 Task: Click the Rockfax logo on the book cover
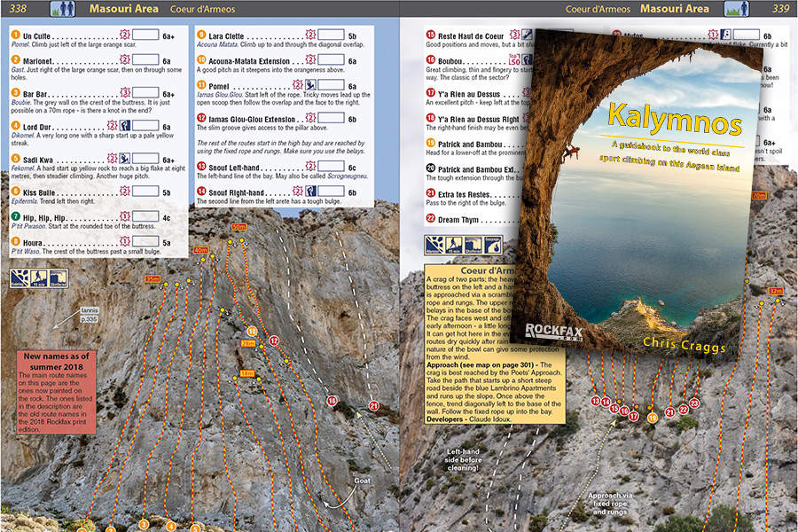click(553, 332)
